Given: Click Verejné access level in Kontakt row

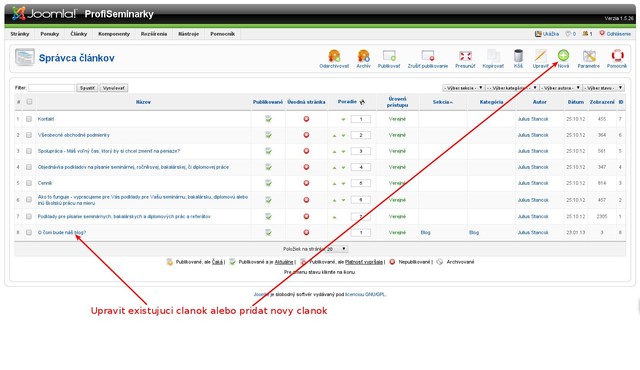Looking at the screenshot, I should coord(397,119).
